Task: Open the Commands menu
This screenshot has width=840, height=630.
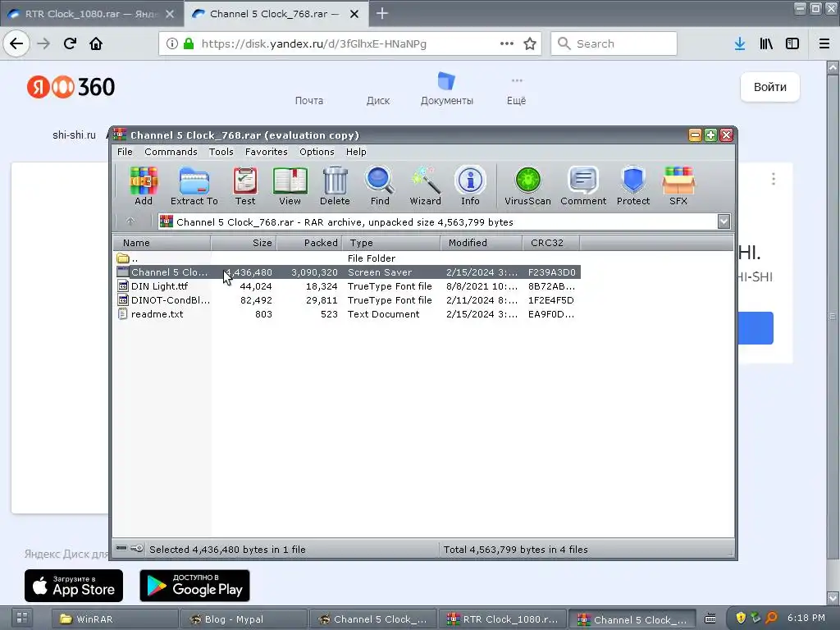Action: coord(171,152)
